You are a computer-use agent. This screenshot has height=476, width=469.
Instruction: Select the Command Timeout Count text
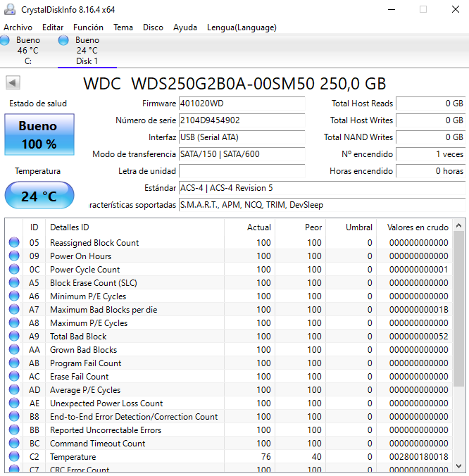(x=97, y=444)
